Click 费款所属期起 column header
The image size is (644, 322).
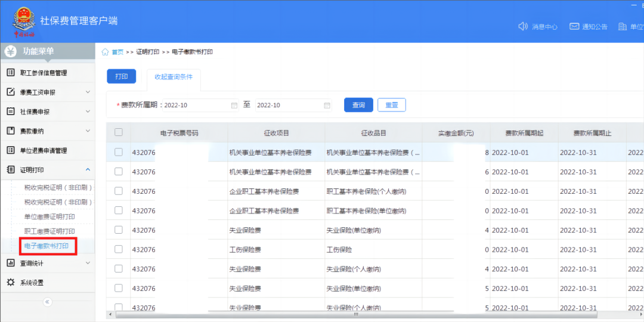click(x=524, y=132)
